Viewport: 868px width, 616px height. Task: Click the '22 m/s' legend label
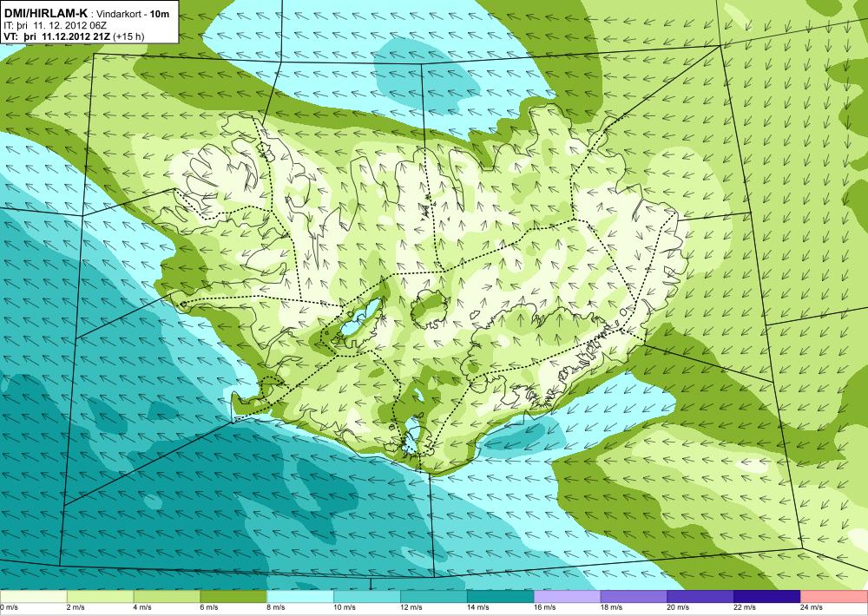pyautogui.click(x=745, y=607)
